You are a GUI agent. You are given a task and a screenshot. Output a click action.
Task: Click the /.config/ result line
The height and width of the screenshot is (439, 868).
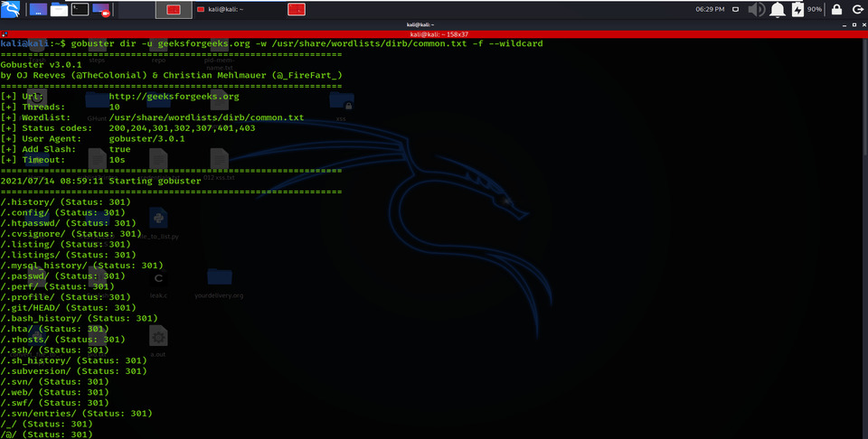[62, 212]
